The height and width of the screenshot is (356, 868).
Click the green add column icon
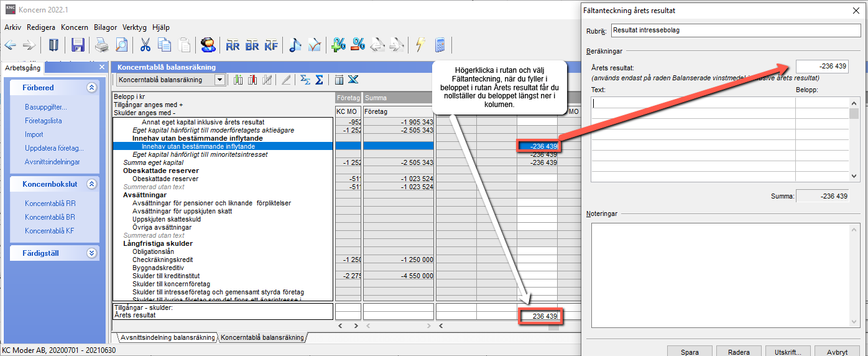(x=238, y=80)
